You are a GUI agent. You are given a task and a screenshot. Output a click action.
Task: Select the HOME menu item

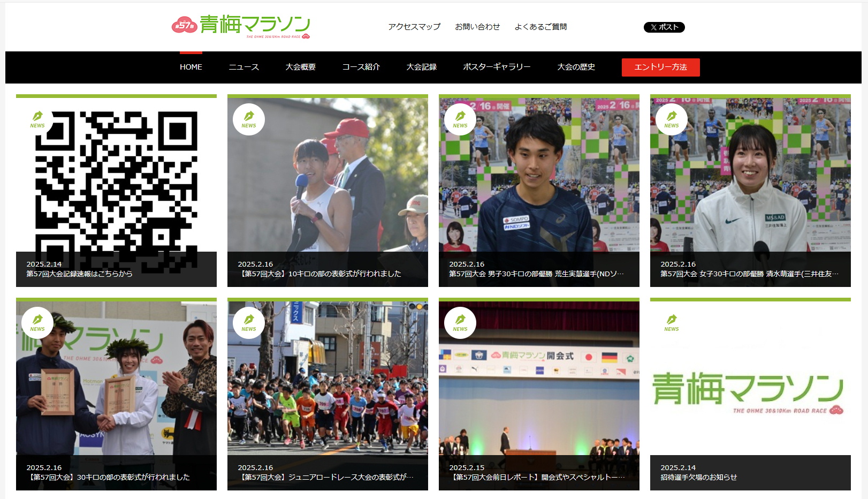(191, 67)
